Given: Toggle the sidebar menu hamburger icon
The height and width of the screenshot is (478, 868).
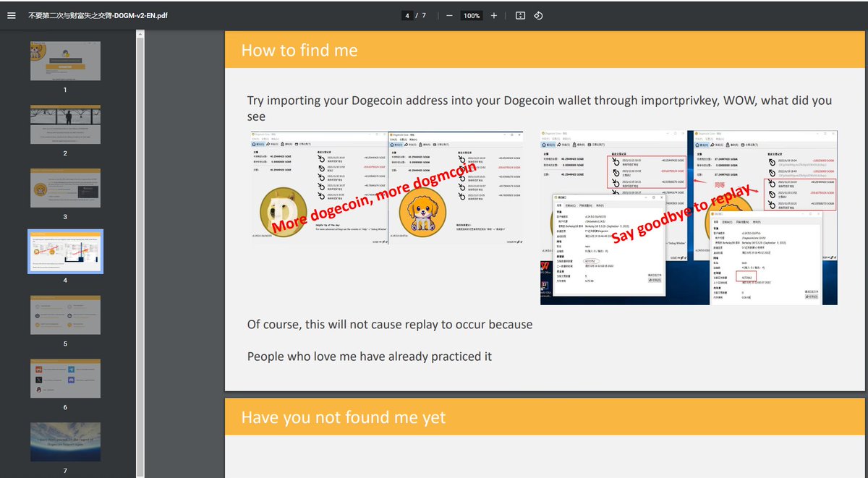Looking at the screenshot, I should pos(11,15).
